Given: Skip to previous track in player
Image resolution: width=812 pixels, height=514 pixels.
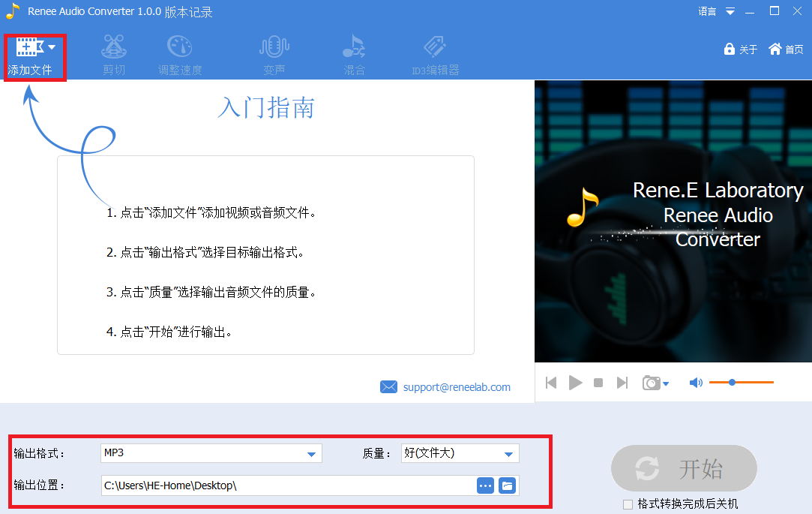Looking at the screenshot, I should (x=551, y=383).
